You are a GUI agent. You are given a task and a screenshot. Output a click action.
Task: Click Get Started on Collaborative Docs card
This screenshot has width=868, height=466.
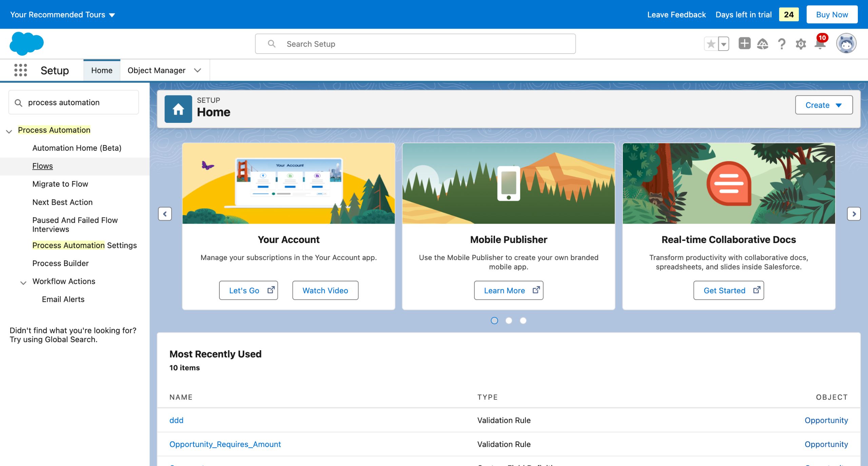[x=729, y=290]
